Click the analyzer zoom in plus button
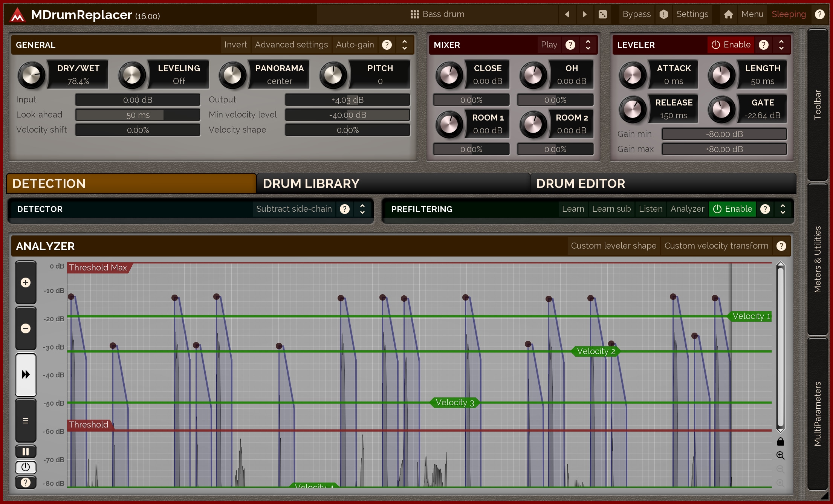Image resolution: width=833 pixels, height=504 pixels. tap(26, 283)
